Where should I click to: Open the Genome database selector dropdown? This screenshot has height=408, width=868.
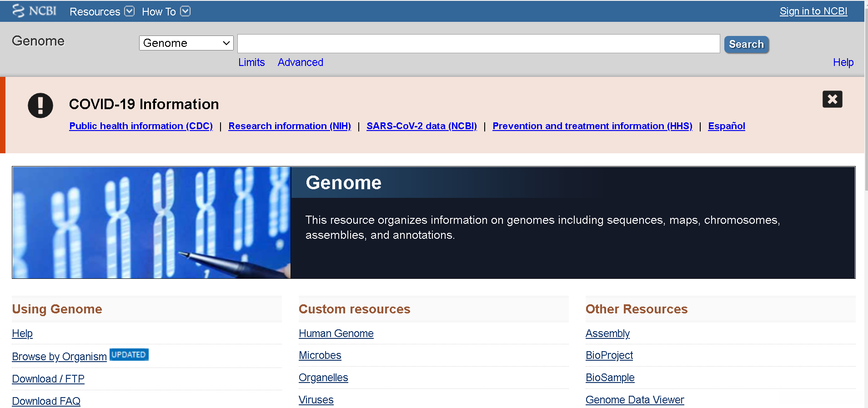(x=186, y=43)
